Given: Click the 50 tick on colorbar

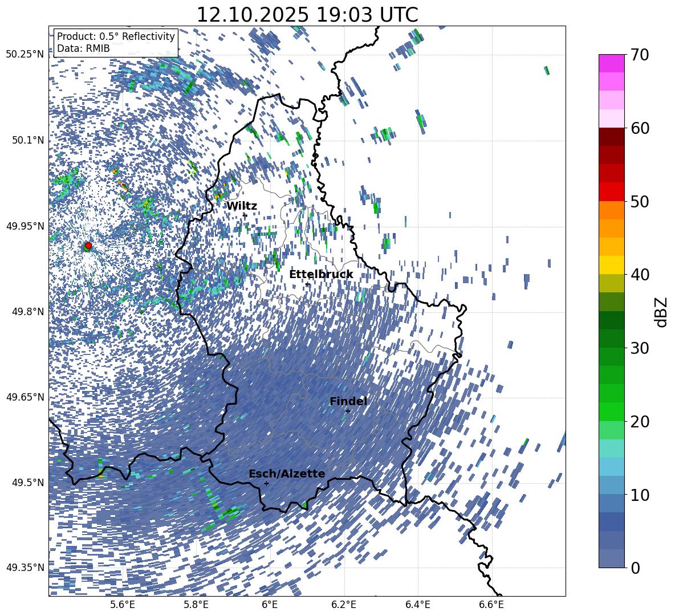Looking at the screenshot, I should pos(640,201).
